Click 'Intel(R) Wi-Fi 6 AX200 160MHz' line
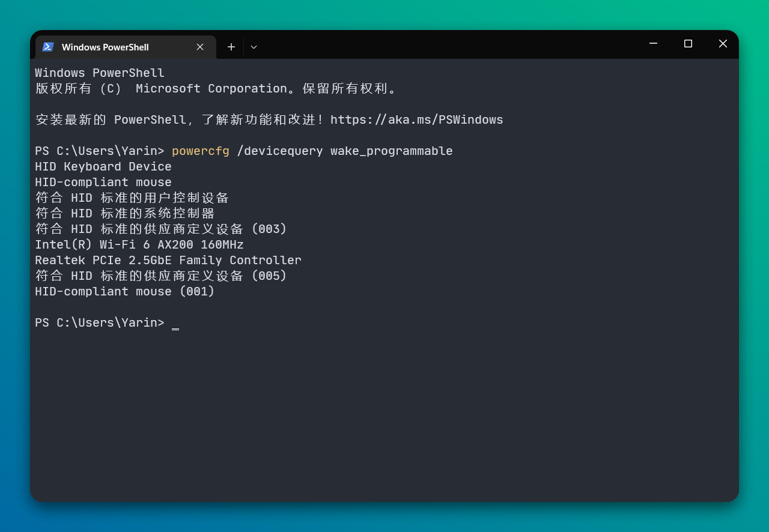769x532 pixels. click(x=139, y=244)
